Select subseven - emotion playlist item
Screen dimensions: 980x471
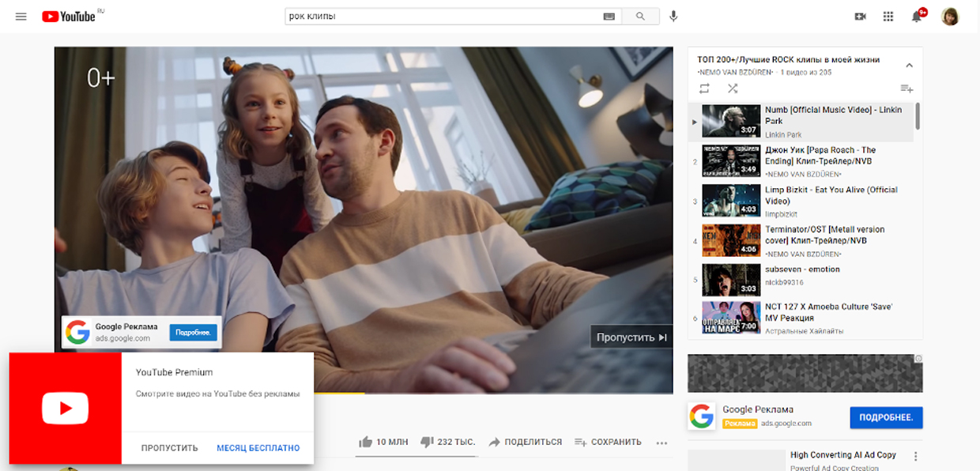[x=802, y=269]
